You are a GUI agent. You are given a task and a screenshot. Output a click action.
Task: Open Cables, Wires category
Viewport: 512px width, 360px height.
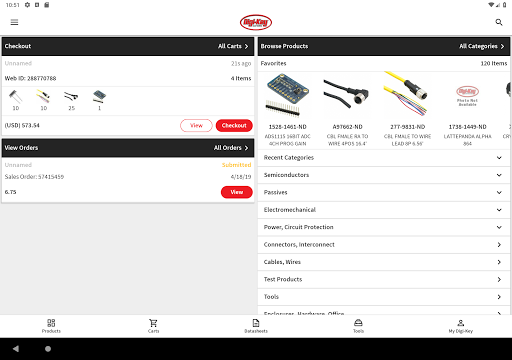(x=384, y=262)
